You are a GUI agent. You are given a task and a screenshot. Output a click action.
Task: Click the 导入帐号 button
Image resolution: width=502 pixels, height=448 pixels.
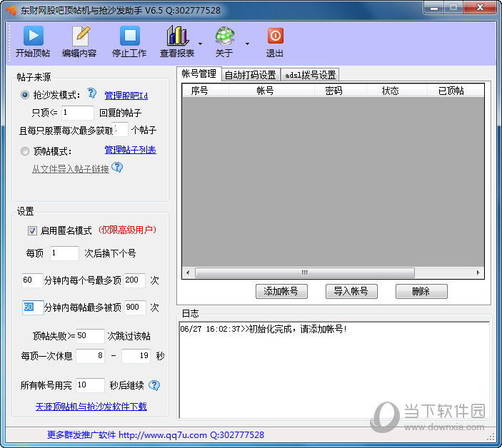pos(351,291)
